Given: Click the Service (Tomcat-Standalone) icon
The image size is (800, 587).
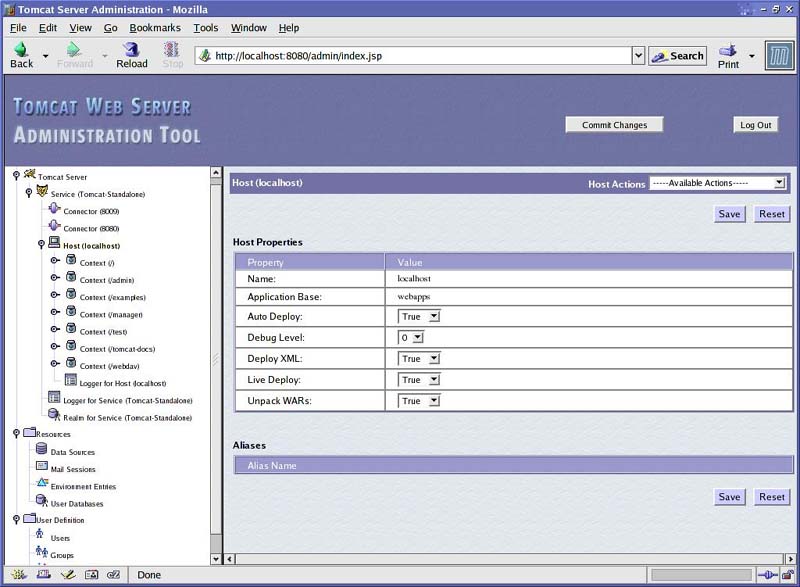Looking at the screenshot, I should point(42,192).
